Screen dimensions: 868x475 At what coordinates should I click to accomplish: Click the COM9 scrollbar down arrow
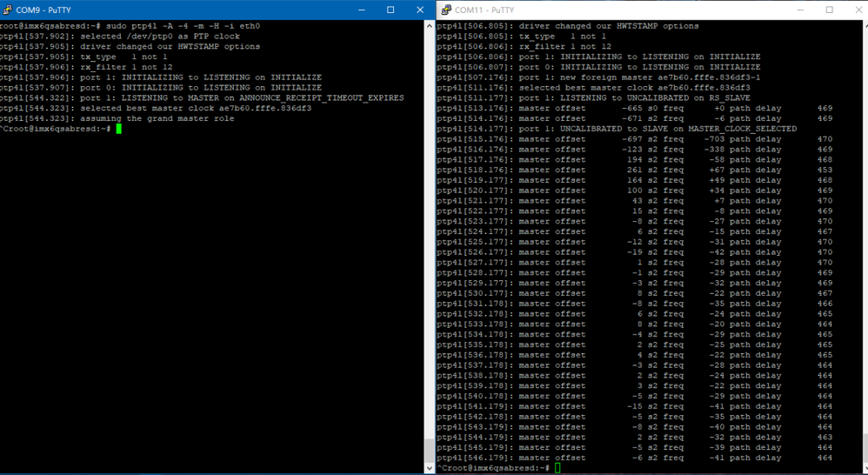click(430, 468)
